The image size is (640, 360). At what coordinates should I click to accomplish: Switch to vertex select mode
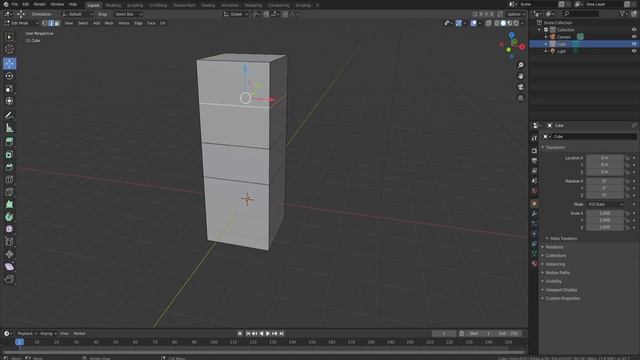click(44, 23)
